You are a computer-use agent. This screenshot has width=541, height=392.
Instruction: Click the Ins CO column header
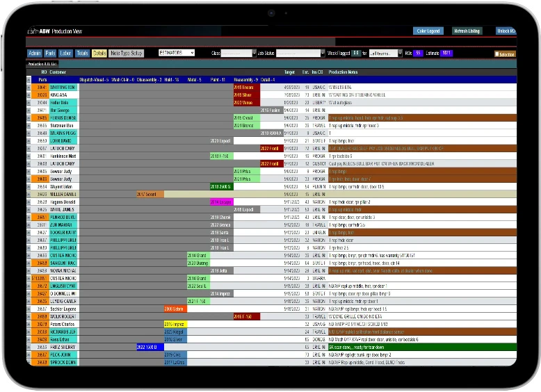click(x=317, y=72)
